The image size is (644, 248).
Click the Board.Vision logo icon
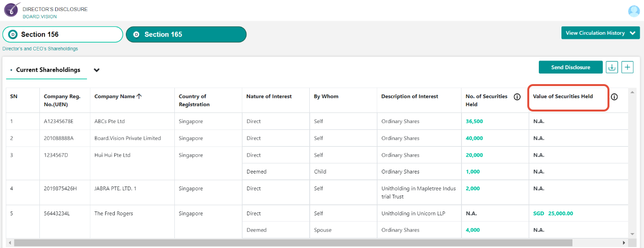(x=12, y=10)
